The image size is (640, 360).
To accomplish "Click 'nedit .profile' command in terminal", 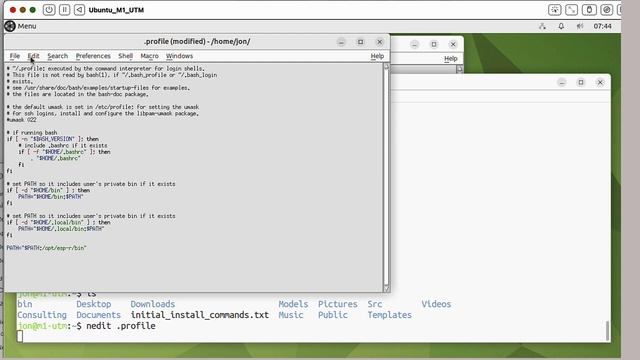I will (121, 326).
